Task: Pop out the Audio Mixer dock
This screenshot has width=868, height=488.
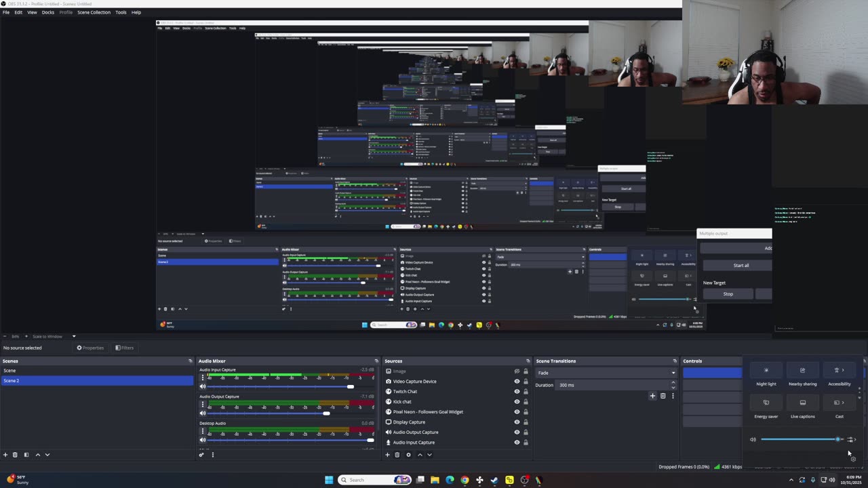Action: click(x=376, y=361)
